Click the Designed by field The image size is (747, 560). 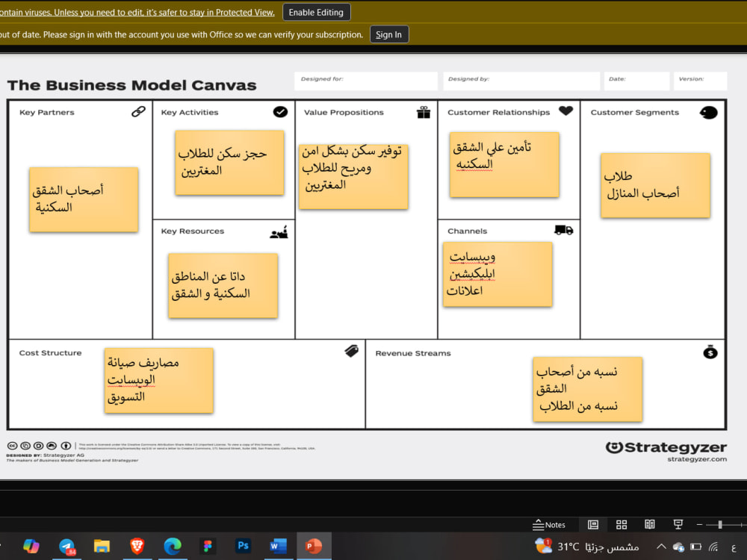pos(521,81)
